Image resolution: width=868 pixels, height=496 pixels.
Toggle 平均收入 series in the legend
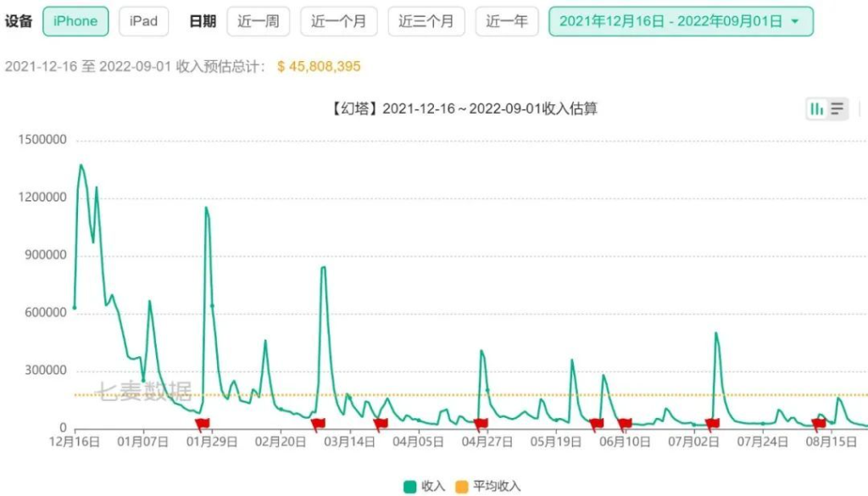point(487,487)
